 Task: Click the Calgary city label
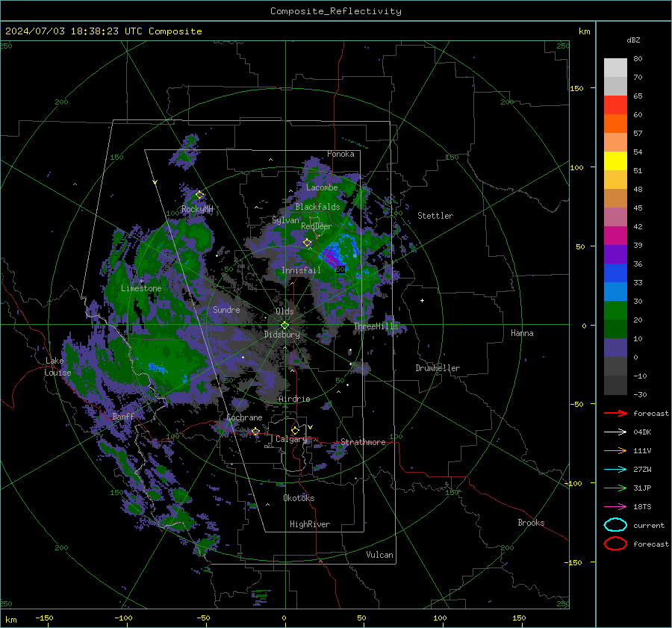click(291, 439)
